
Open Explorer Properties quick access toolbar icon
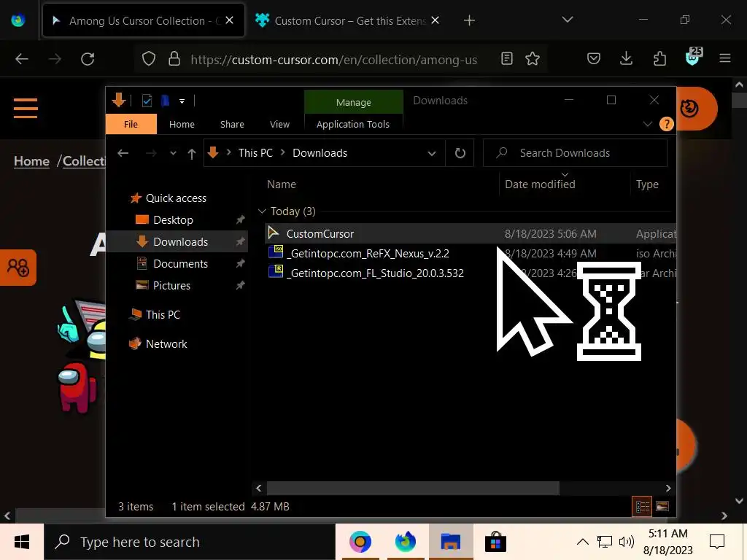pos(147,101)
